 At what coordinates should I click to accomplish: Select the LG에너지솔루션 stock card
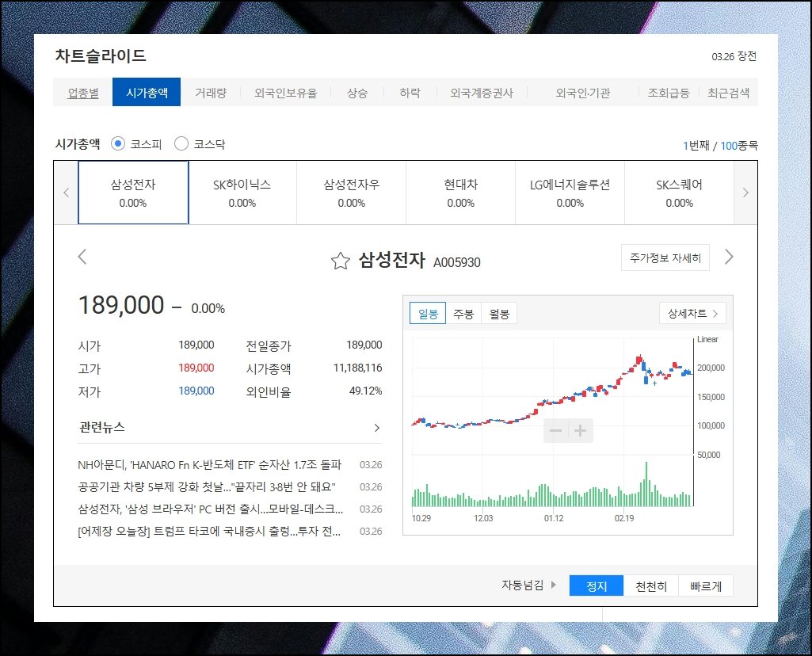point(570,193)
